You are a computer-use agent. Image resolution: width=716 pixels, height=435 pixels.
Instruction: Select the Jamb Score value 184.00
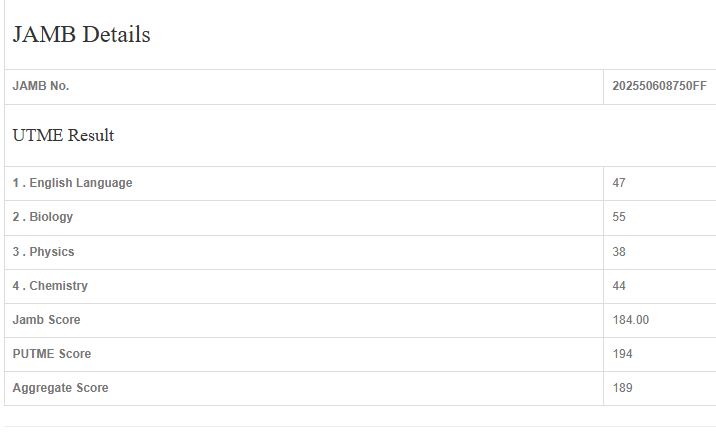tap(631, 320)
